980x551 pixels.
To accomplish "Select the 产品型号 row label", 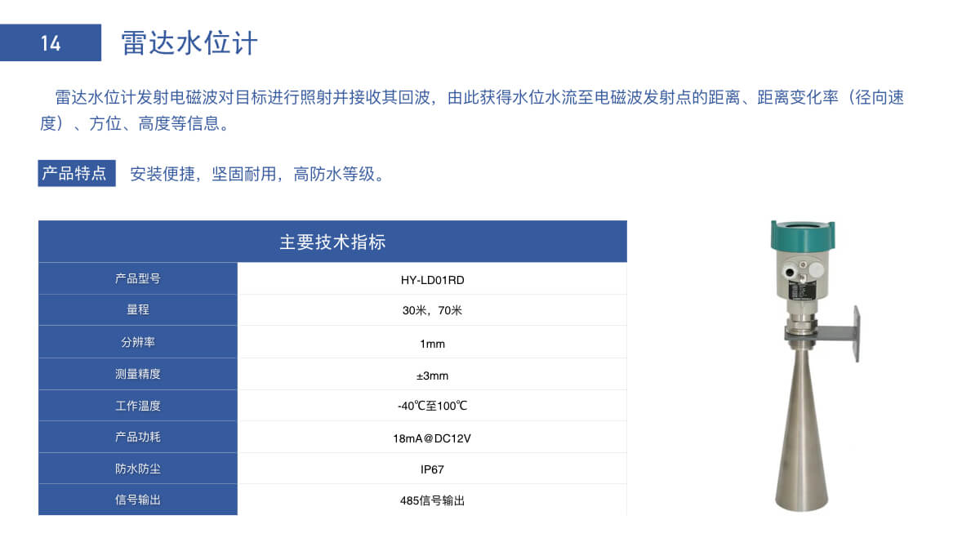I will click(x=137, y=278).
